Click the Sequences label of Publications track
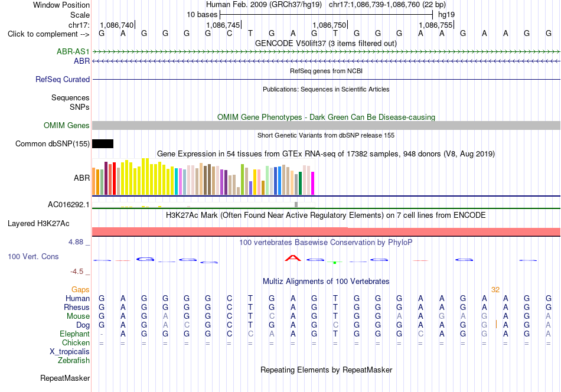The width and height of the screenshot is (561, 392). pyautogui.click(x=70, y=97)
